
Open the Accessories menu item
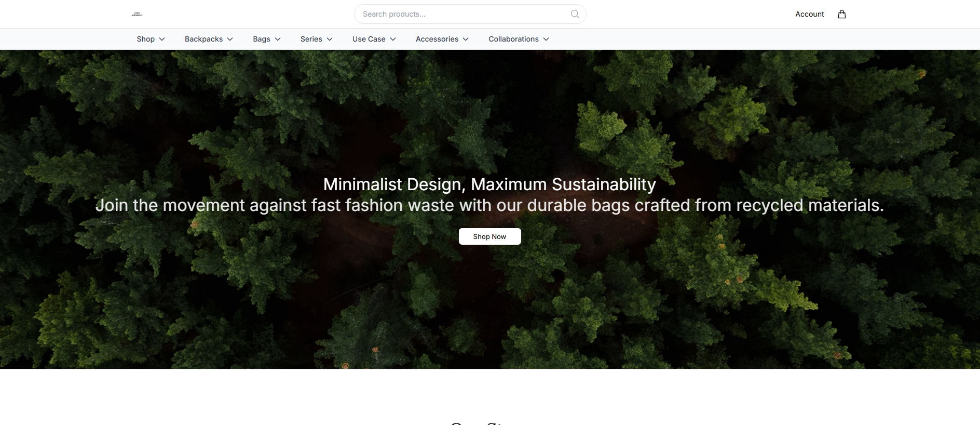(437, 39)
